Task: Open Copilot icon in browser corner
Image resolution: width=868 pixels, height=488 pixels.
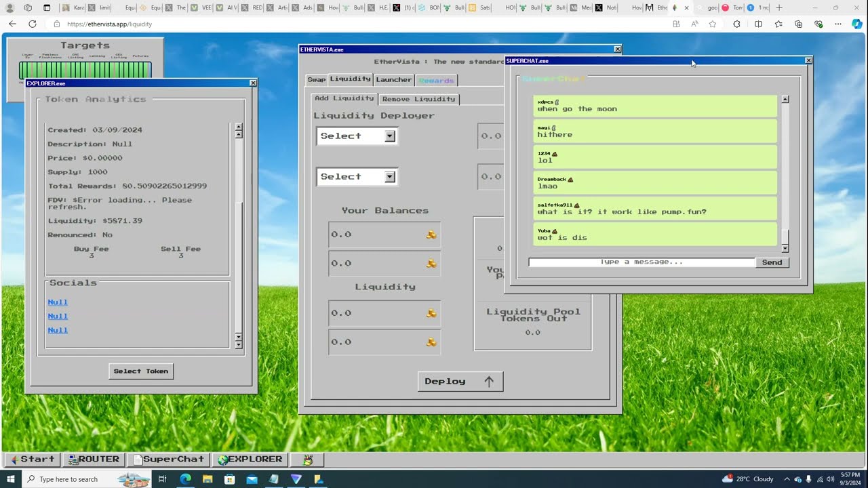Action: click(857, 24)
